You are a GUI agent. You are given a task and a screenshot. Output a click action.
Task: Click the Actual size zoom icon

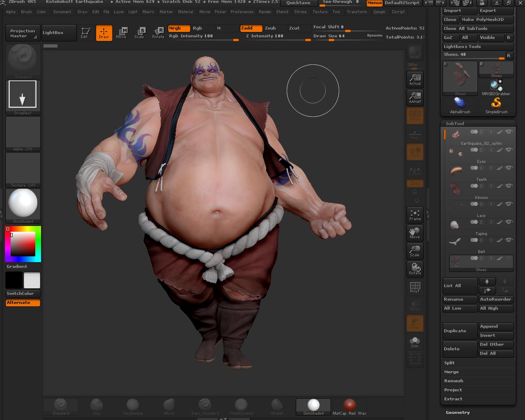[x=415, y=79]
